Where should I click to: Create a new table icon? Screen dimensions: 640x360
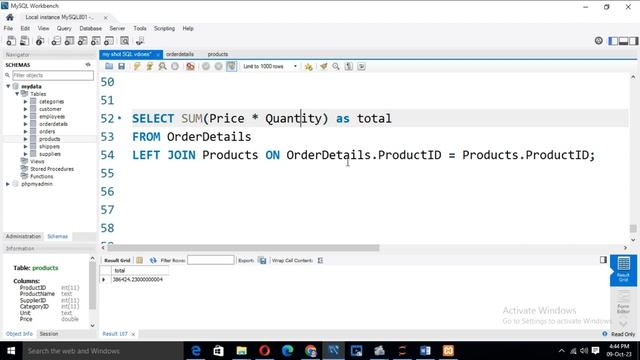click(69, 41)
